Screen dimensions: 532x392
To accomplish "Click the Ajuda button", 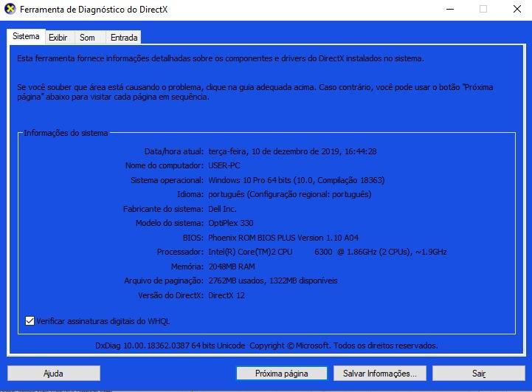I will coord(54,374).
